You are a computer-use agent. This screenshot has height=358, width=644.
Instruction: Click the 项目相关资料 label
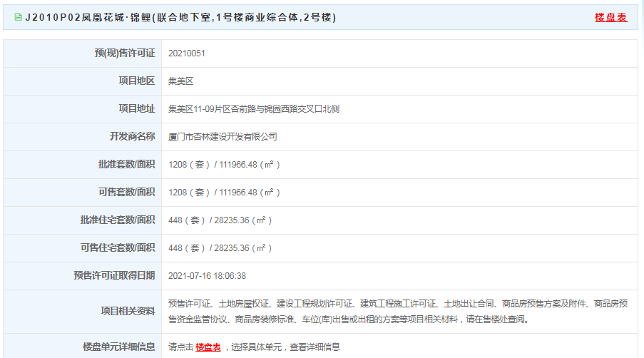click(128, 312)
